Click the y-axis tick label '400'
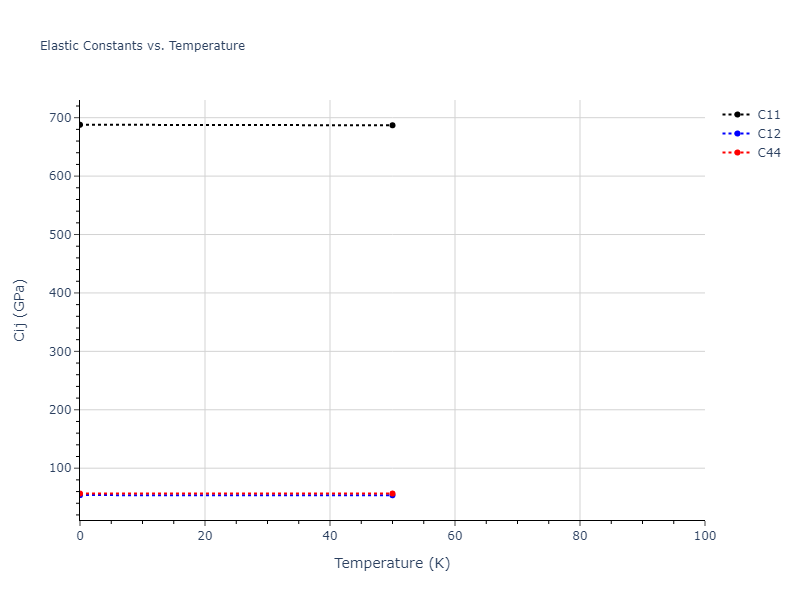This screenshot has width=800, height=600. 59,293
